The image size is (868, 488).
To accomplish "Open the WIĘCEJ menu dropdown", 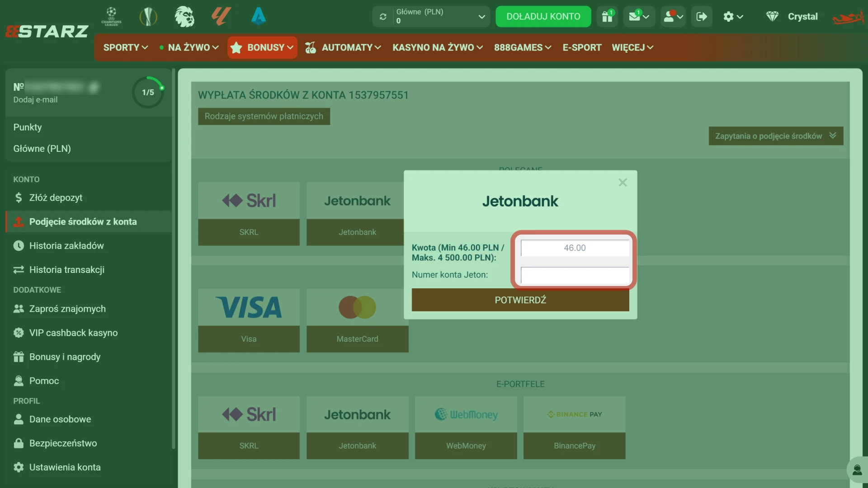I will click(x=632, y=47).
